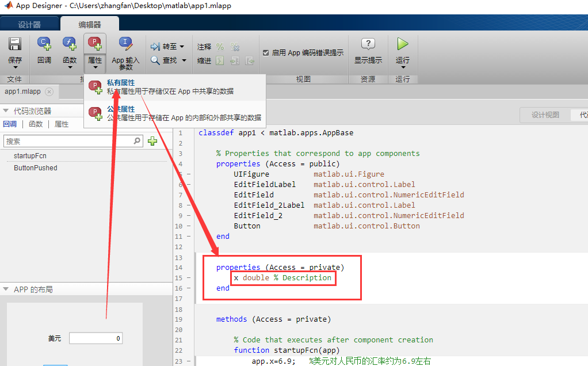
Task: Switch to the 设计器 tab
Action: 29,25
